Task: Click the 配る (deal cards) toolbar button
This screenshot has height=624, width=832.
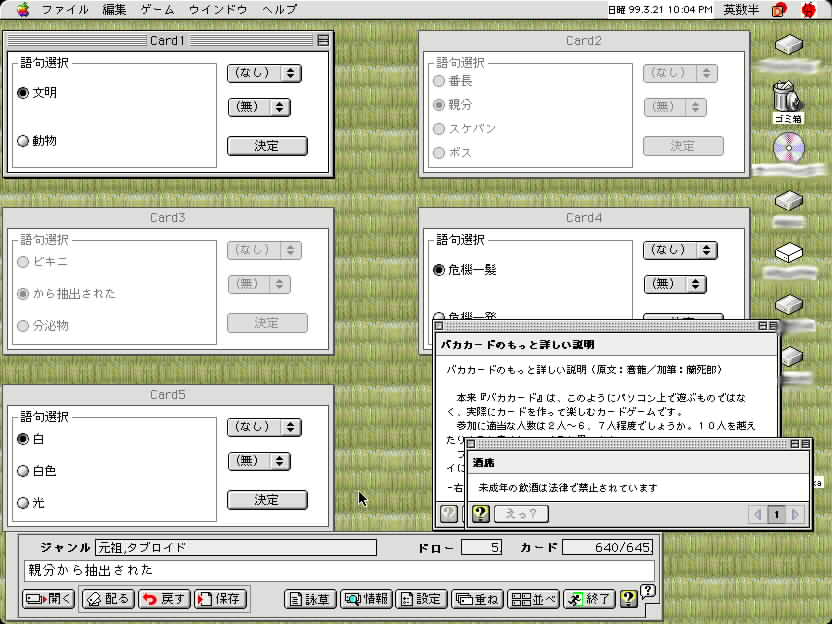Action: point(106,599)
